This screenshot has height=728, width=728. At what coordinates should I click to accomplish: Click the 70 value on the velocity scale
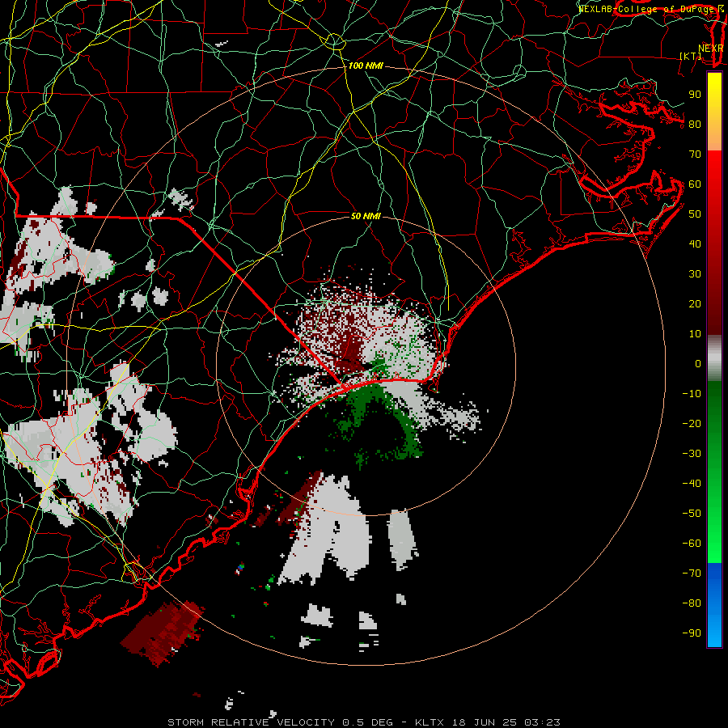695,154
